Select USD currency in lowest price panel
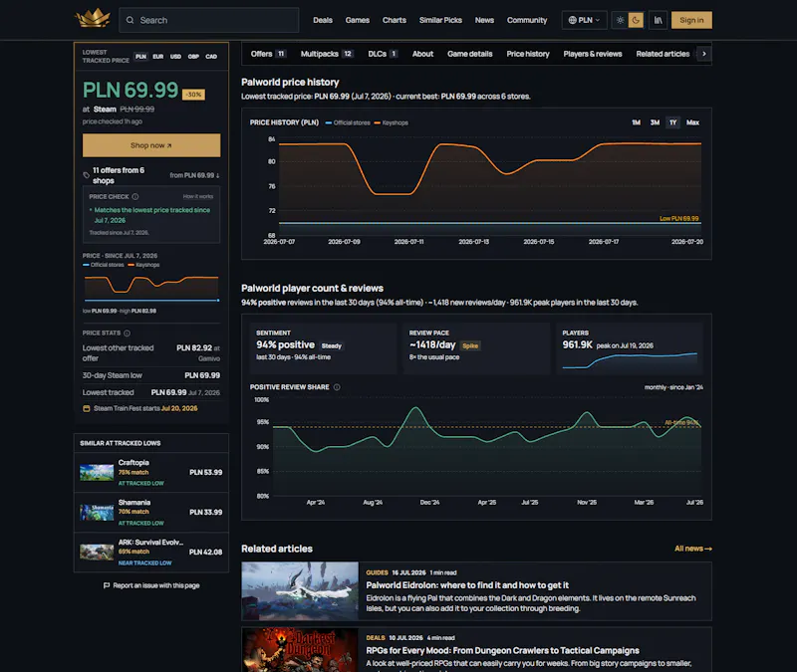The width and height of the screenshot is (797, 672). point(175,57)
